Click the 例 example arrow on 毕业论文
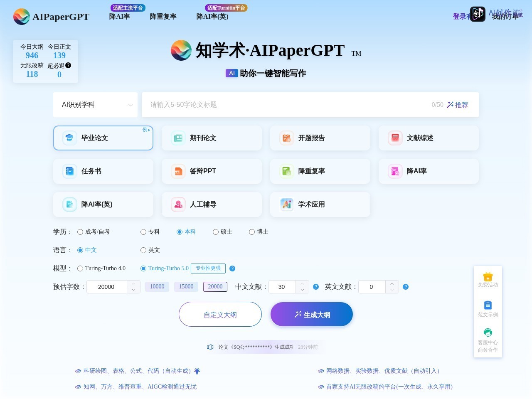Viewport: 532px width, 399px height. 146,130
